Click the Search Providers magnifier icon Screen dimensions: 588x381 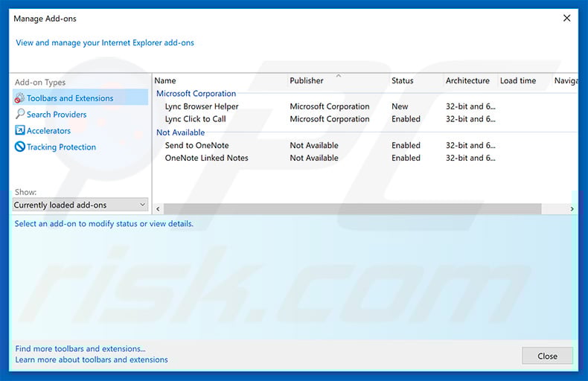point(20,114)
